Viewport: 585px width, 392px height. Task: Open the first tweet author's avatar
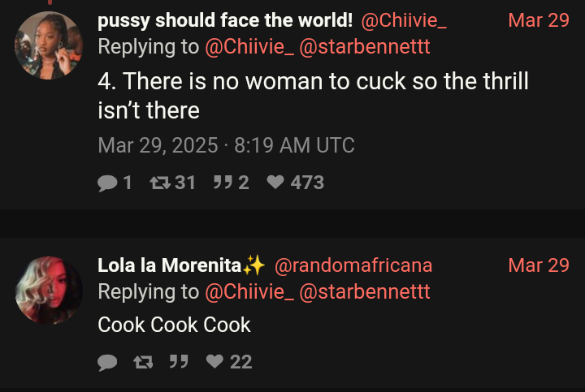(49, 45)
